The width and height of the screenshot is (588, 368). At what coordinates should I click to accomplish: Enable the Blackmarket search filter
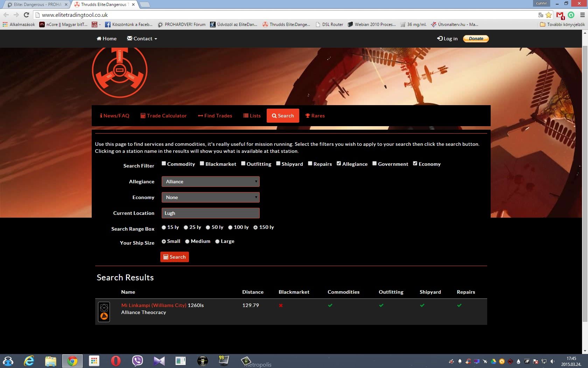tap(202, 163)
